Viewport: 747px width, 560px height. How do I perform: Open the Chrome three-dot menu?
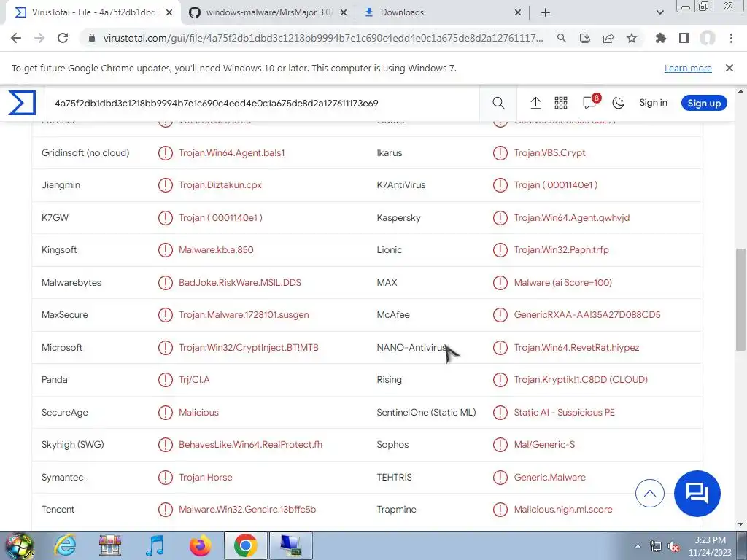731,38
